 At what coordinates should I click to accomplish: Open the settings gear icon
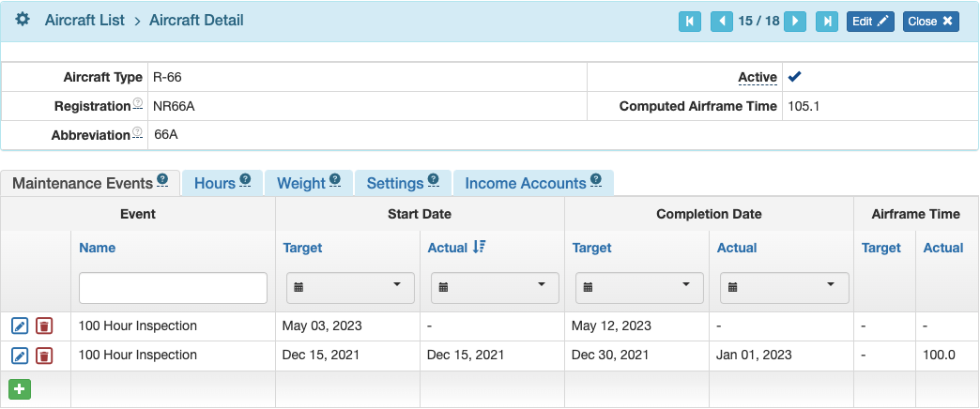point(23,20)
